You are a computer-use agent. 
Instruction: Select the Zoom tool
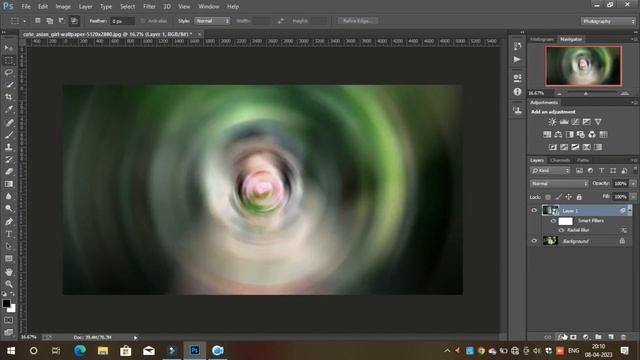click(9, 284)
